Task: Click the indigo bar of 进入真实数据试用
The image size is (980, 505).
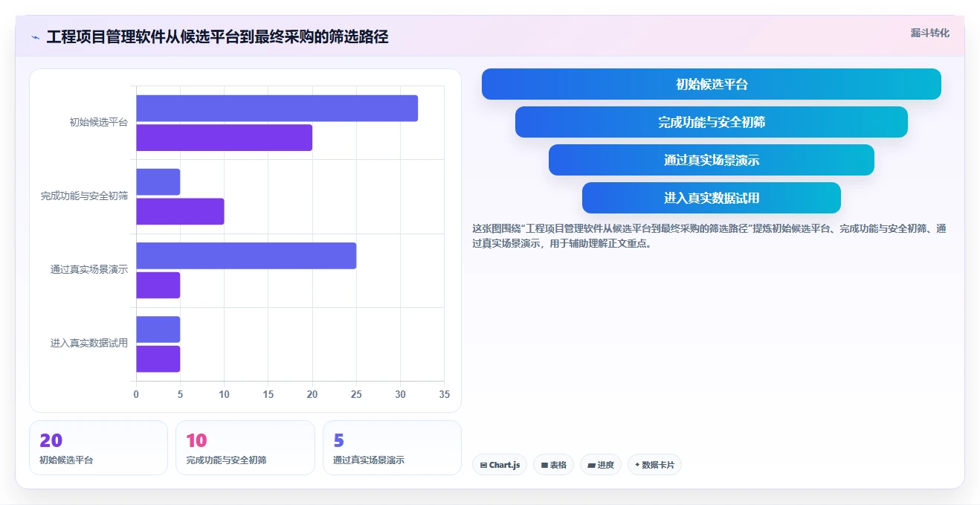Action: tap(158, 329)
